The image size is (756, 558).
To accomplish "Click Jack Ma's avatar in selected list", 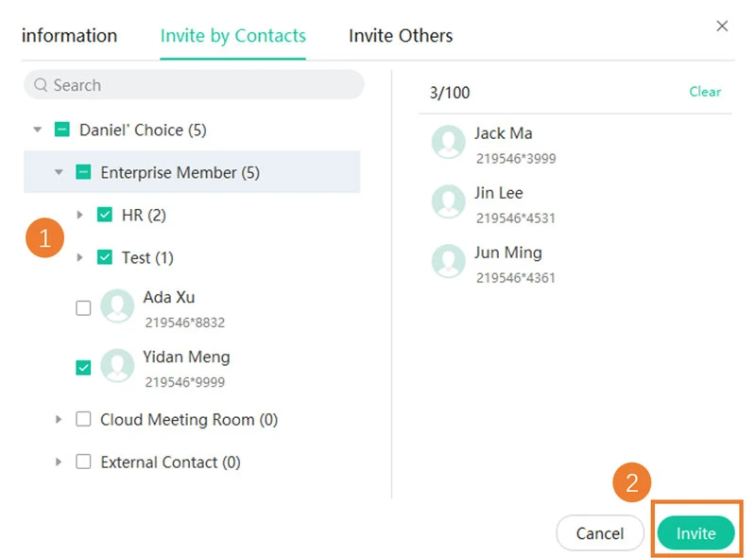I will click(448, 142).
